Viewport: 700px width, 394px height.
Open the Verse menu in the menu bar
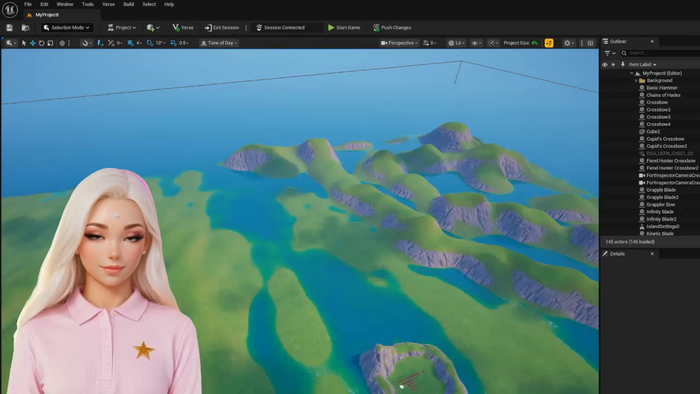point(108,4)
